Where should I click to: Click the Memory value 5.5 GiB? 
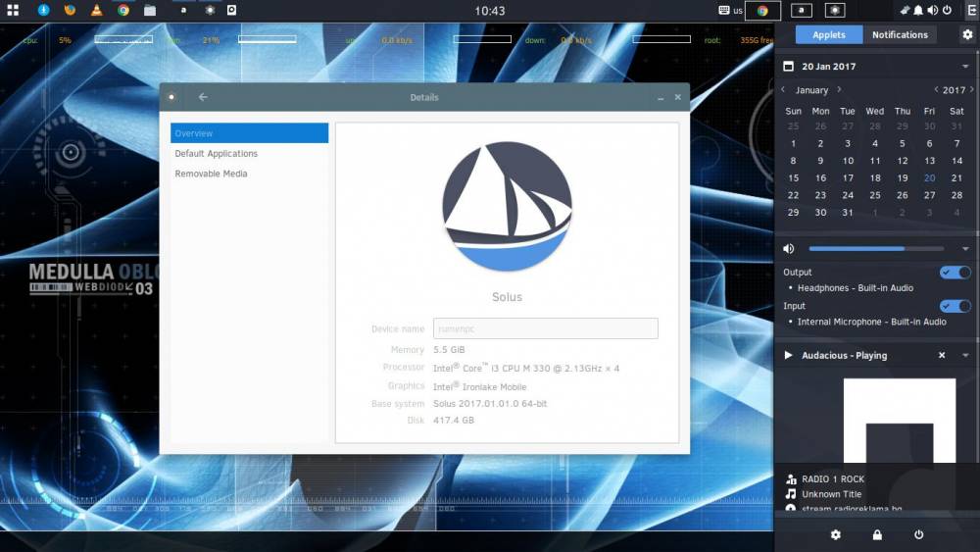pyautogui.click(x=449, y=349)
